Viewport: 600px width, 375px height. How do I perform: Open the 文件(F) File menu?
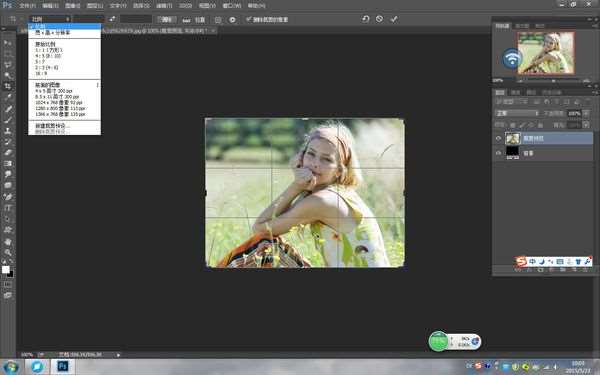[27, 6]
